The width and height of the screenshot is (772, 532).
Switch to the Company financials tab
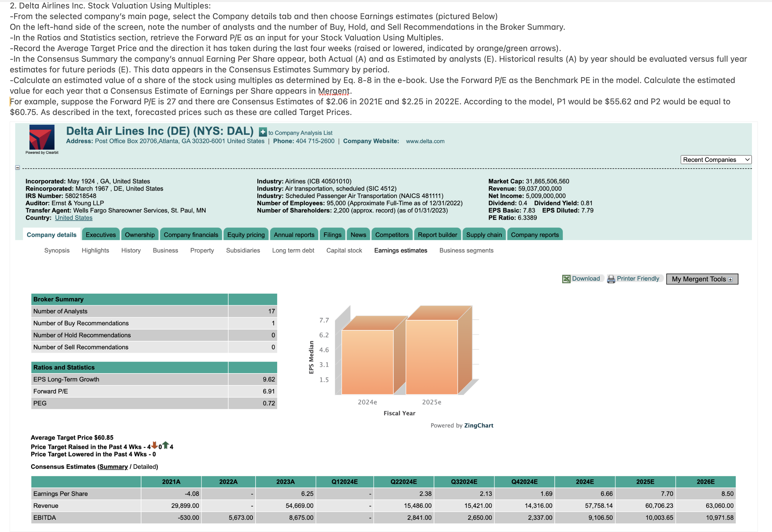(x=191, y=235)
